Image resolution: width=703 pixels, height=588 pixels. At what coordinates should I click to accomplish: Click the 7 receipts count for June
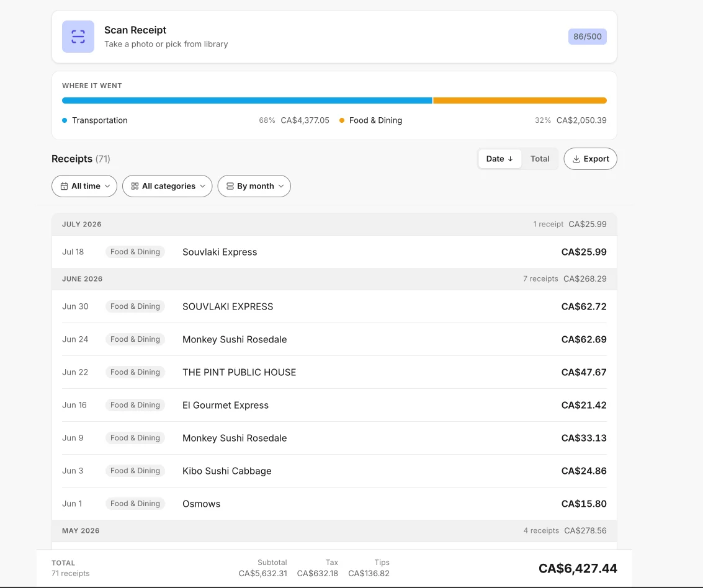[540, 278]
